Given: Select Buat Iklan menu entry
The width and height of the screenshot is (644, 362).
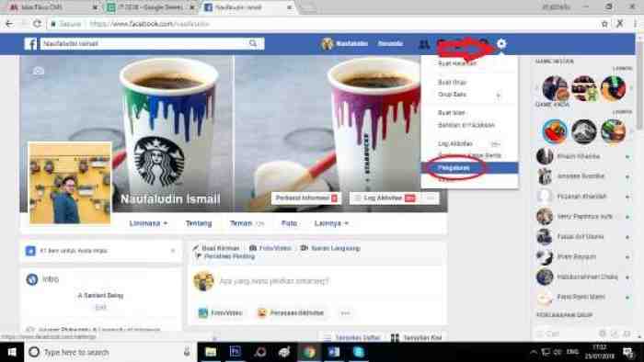Looking at the screenshot, I should click(451, 113).
